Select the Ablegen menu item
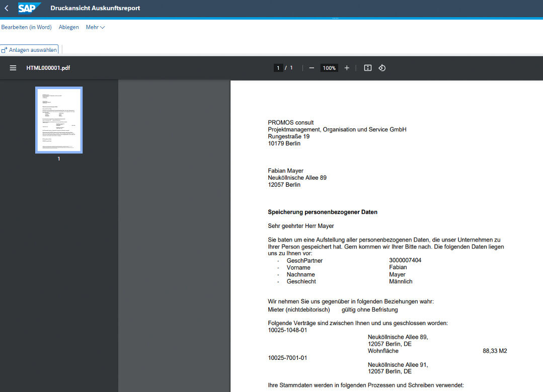 coord(68,27)
